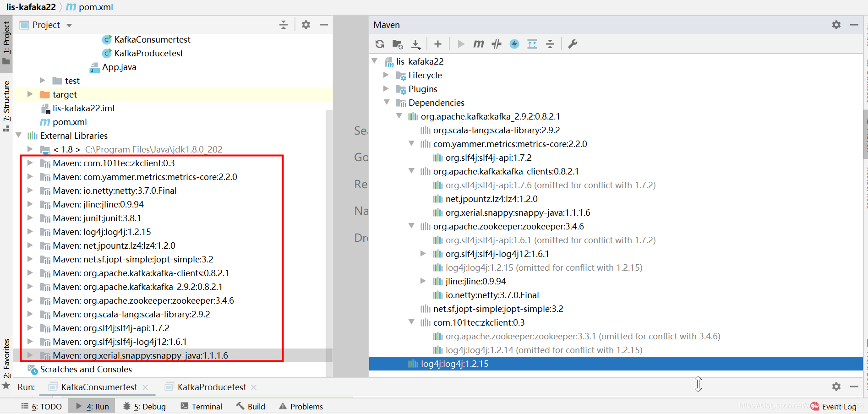
Task: Open the 4: Run tool window
Action: (93, 406)
